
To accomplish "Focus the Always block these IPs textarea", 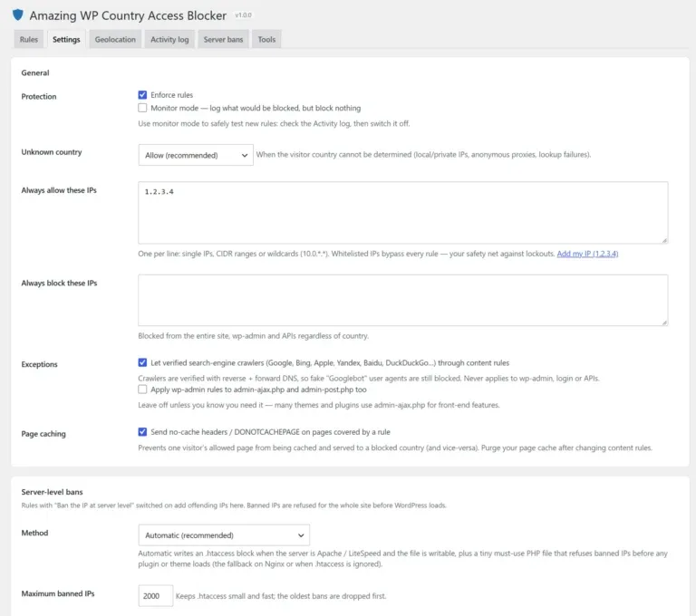I will 402,300.
